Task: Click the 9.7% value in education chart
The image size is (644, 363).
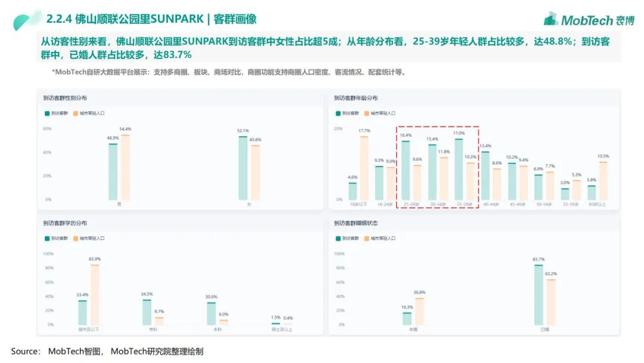Action: [159, 312]
